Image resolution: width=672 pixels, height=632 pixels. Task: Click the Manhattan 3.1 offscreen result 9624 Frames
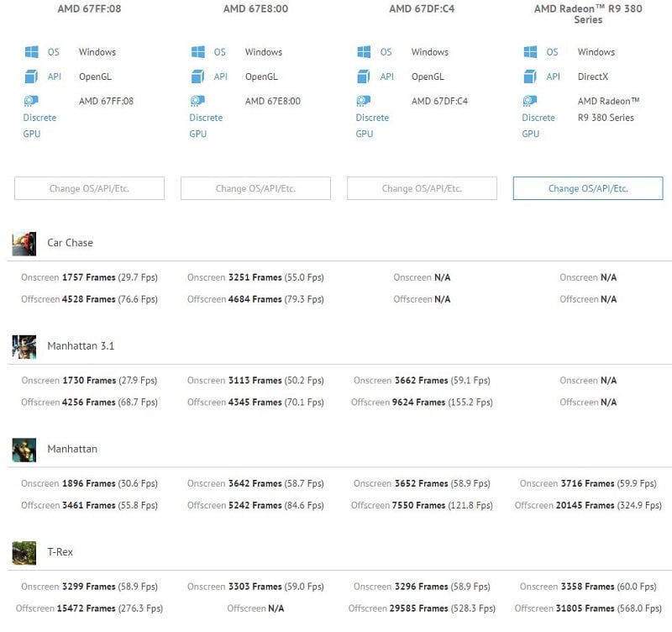coord(422,403)
